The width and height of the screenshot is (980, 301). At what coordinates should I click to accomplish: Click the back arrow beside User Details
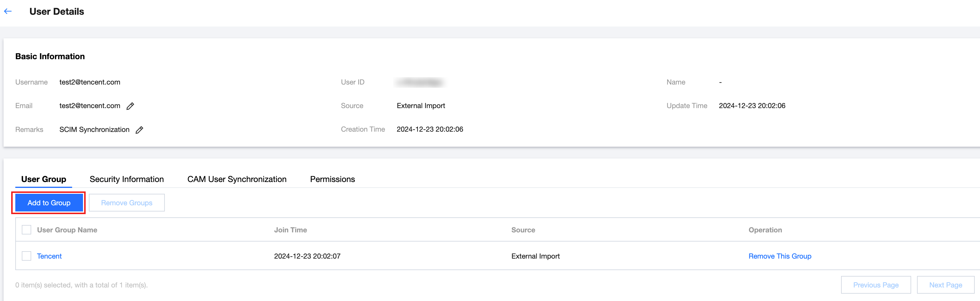tap(8, 11)
